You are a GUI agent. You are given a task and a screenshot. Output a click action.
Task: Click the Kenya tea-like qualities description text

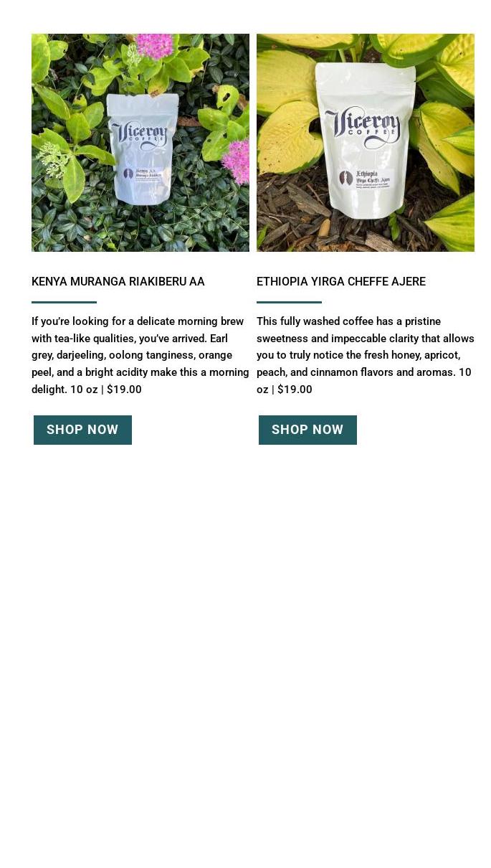140,355
